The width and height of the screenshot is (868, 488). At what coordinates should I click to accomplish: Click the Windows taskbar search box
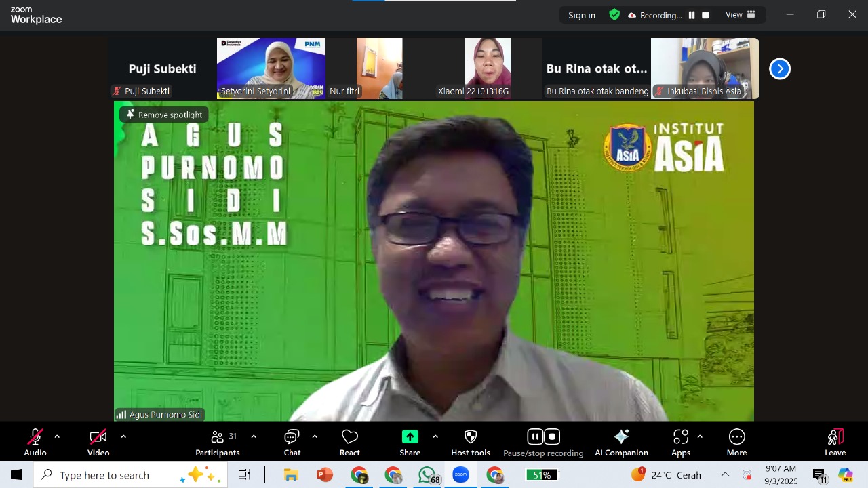click(x=129, y=475)
